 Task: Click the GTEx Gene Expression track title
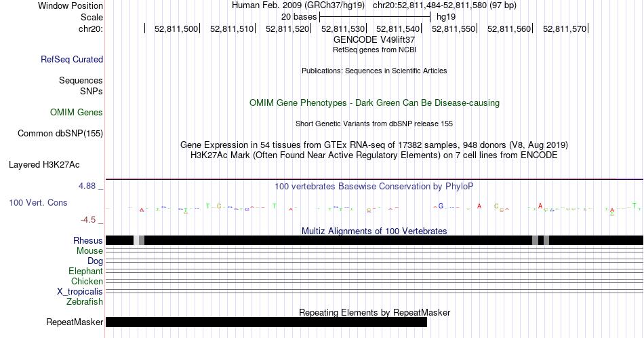coord(374,145)
